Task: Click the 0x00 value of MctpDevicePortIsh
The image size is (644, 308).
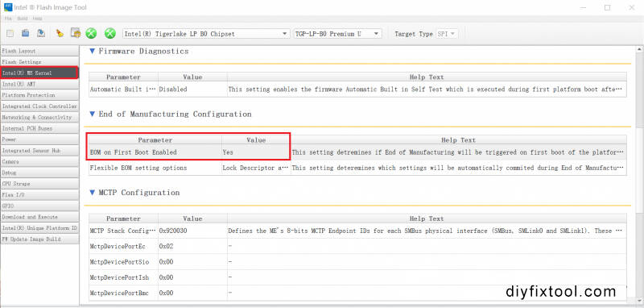Action: (192, 277)
